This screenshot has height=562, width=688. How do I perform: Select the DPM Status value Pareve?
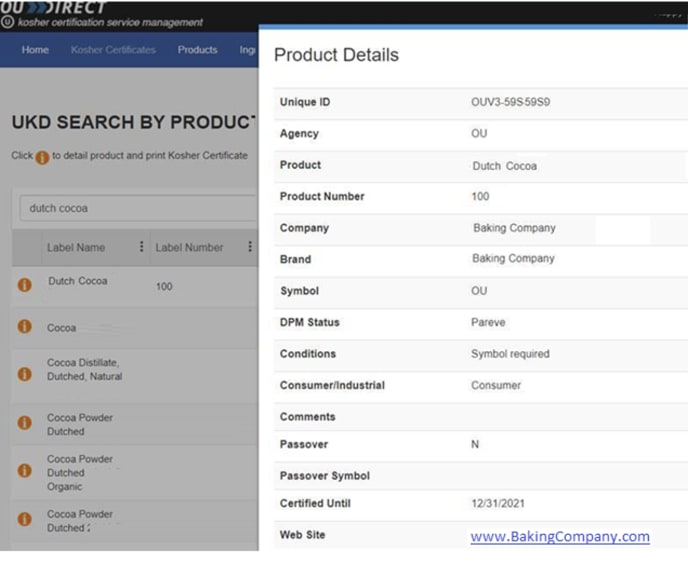pos(488,322)
